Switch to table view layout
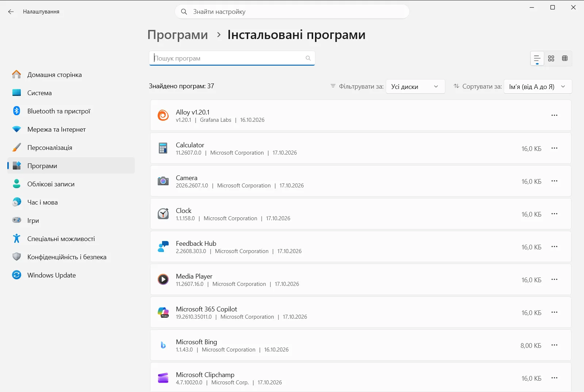584x392 pixels. [565, 58]
